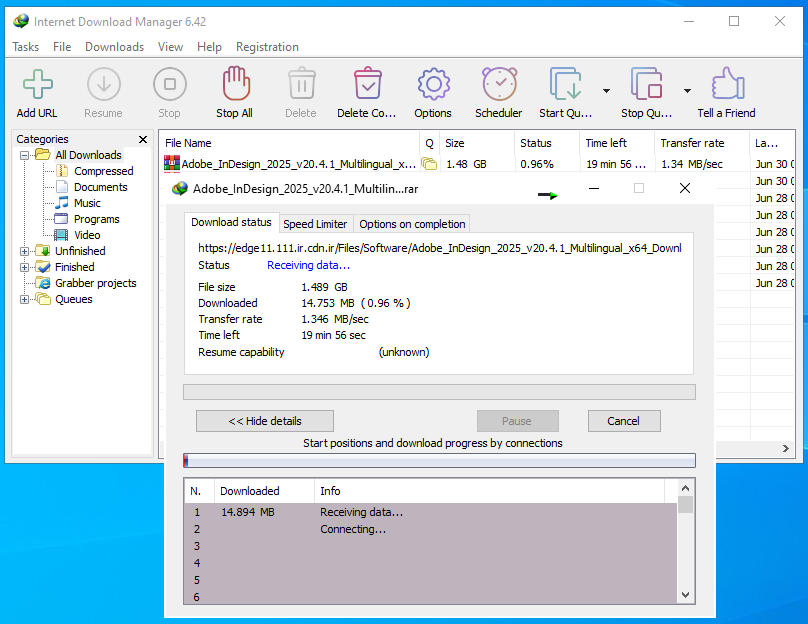Open Stop Queue dropdown arrow
Image resolution: width=808 pixels, height=624 pixels.
point(687,91)
